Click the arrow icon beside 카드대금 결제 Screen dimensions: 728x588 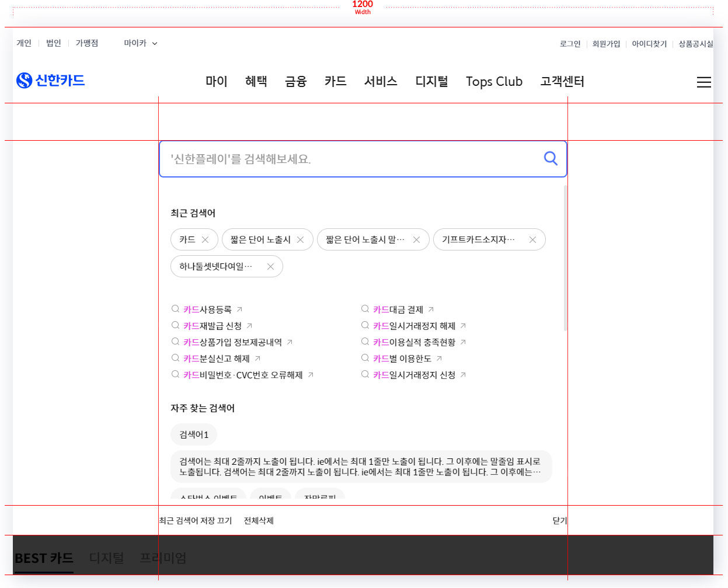431,309
